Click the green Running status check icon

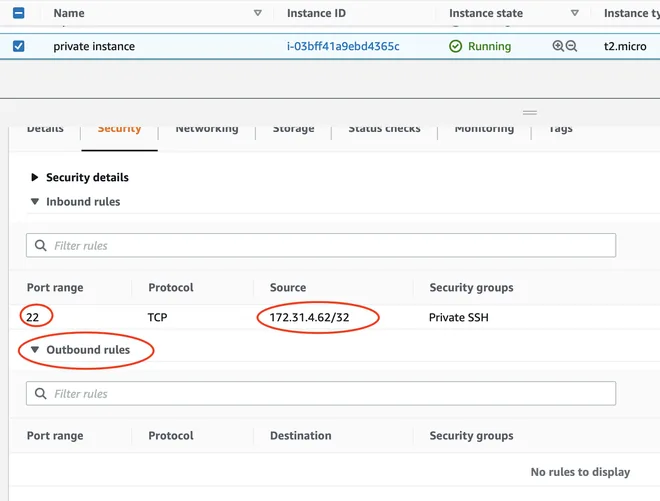[455, 46]
